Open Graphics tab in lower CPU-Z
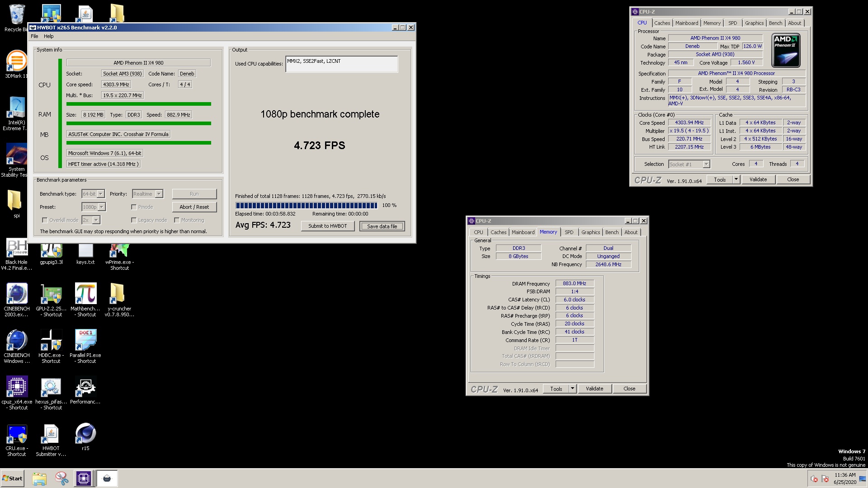 [x=591, y=232]
